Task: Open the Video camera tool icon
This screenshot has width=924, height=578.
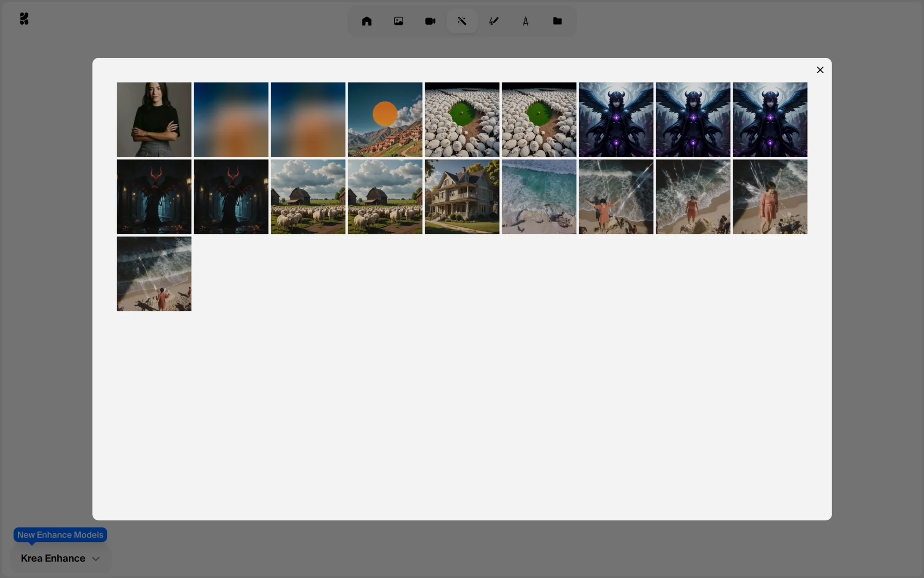Action: pos(430,21)
